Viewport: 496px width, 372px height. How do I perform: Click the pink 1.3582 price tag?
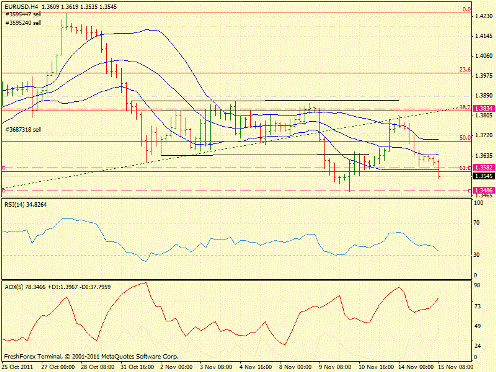click(x=484, y=167)
